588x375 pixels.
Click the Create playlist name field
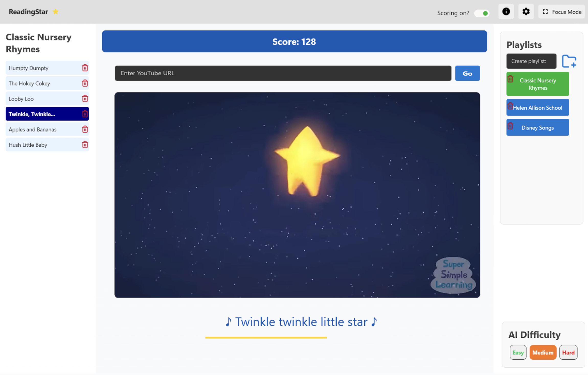531,61
